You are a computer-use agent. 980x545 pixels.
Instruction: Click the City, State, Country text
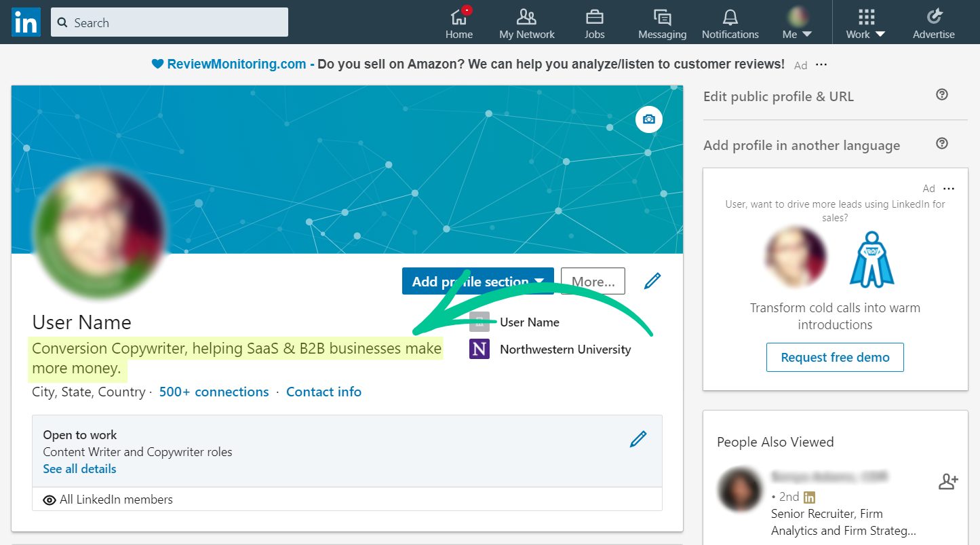click(x=88, y=392)
